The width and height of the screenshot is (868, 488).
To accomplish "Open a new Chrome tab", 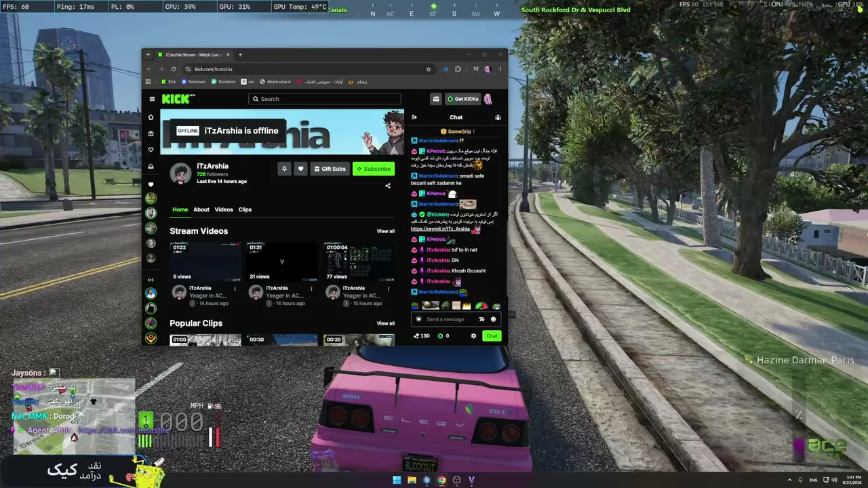I will (x=240, y=55).
